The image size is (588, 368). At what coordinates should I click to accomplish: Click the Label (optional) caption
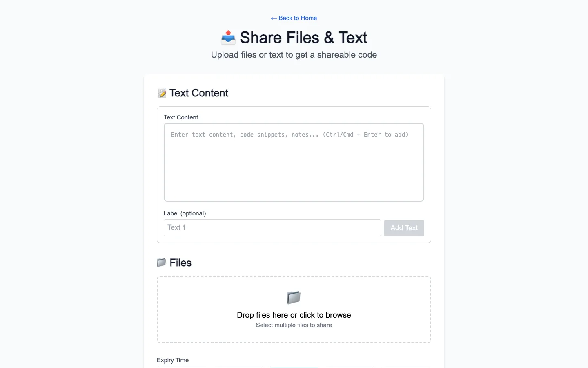[x=185, y=213]
